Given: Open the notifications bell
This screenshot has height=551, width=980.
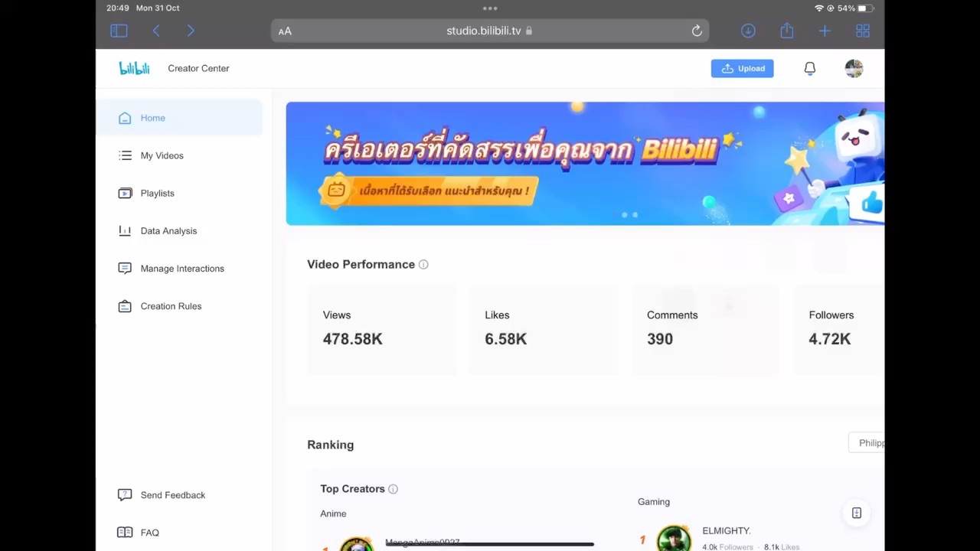Looking at the screenshot, I should coord(809,68).
